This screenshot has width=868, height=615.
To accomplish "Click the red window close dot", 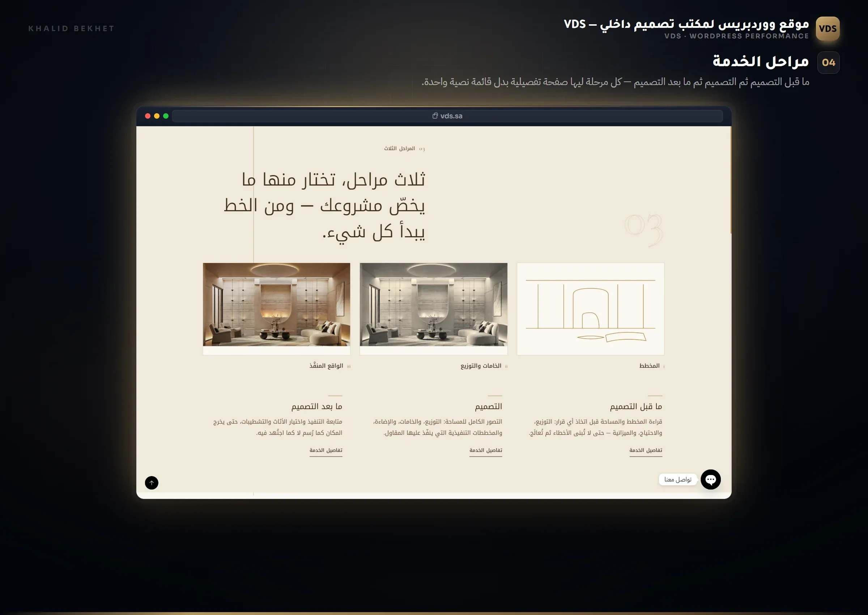I will [148, 116].
